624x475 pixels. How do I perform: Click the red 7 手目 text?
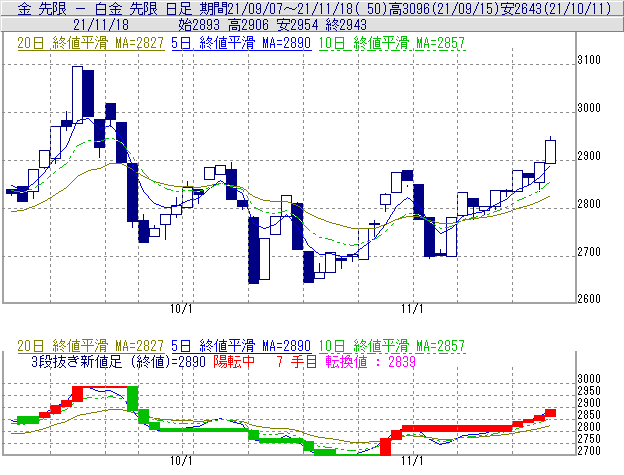pos(297,362)
